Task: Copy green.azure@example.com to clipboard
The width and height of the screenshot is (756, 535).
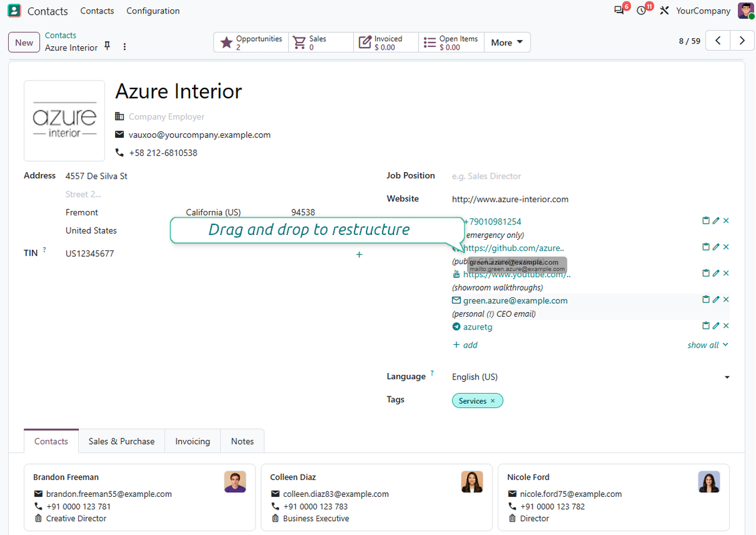Action: (706, 299)
